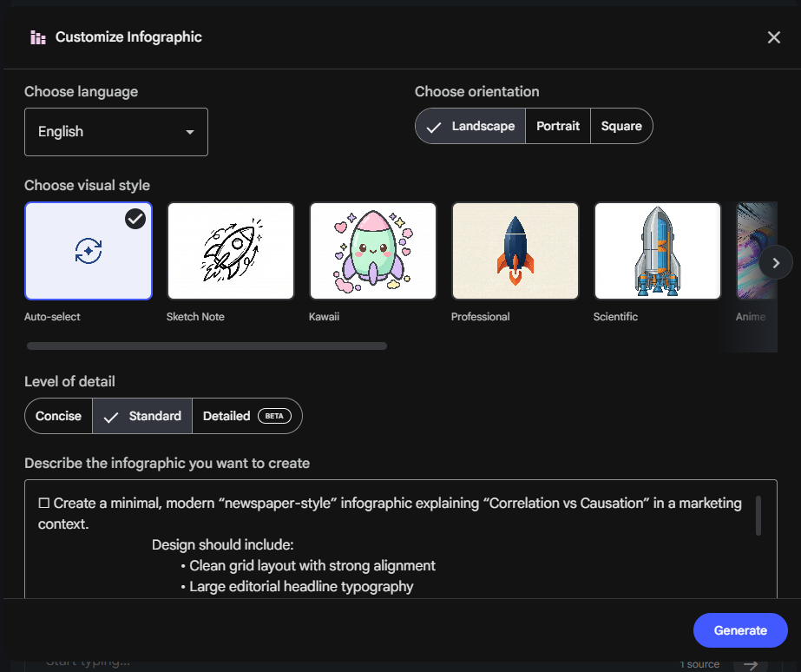This screenshot has width=801, height=672.
Task: Choose the Sketch Note rocket style
Action: [231, 251]
